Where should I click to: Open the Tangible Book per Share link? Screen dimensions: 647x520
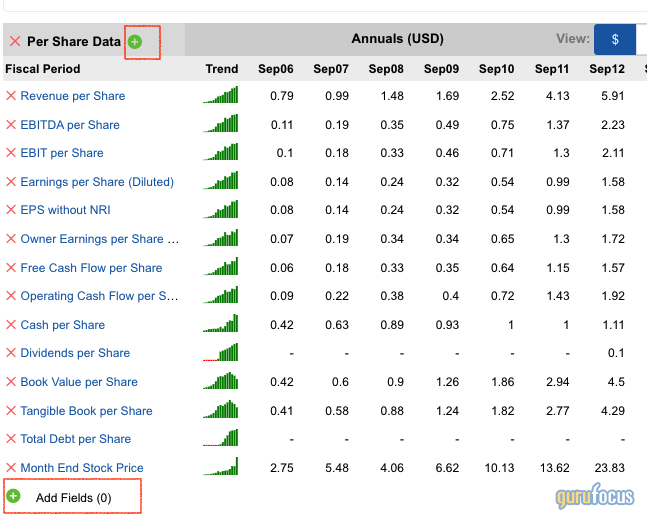click(x=86, y=410)
